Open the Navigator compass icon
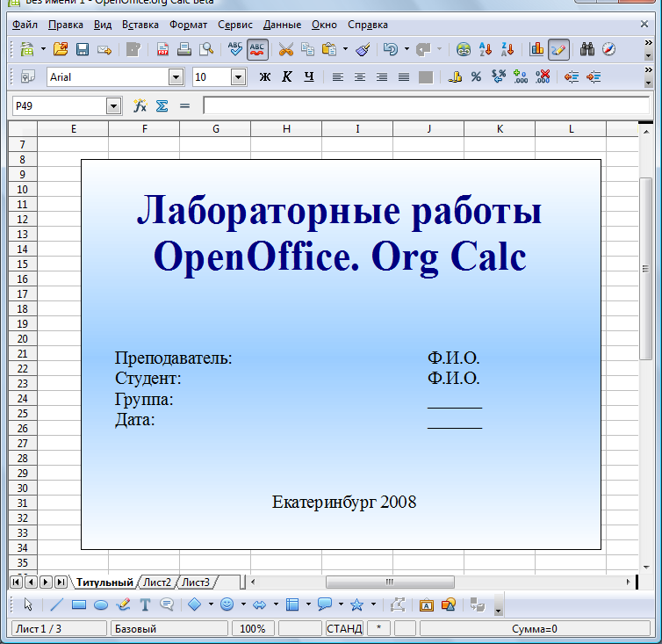Image resolution: width=662 pixels, height=644 pixels. click(x=608, y=49)
